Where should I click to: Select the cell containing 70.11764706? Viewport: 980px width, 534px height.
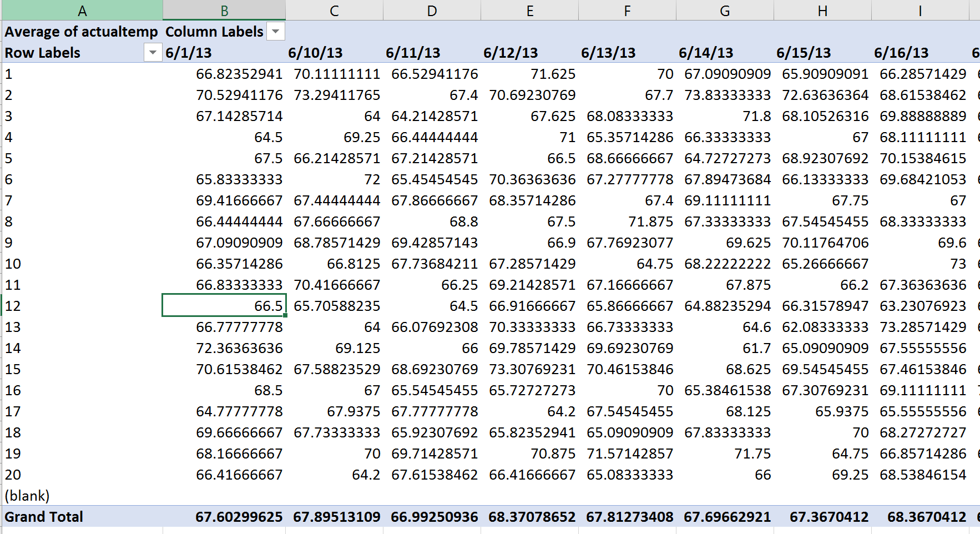point(822,243)
